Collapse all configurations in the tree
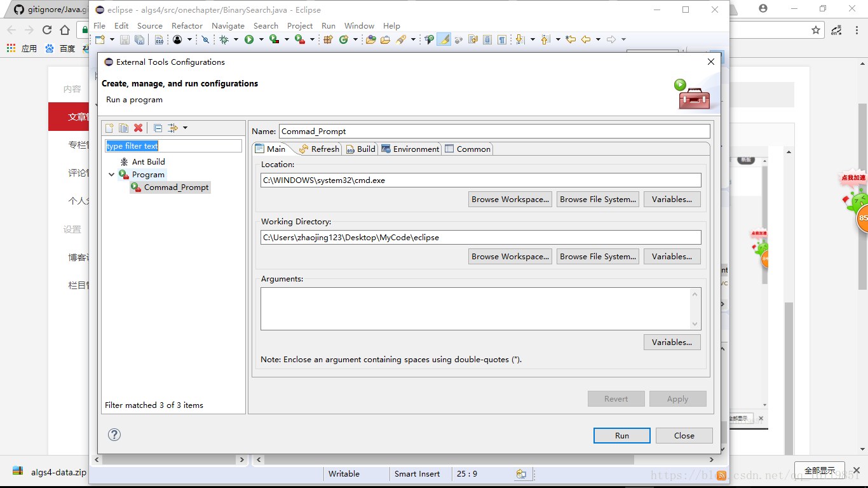This screenshot has height=488, width=868. [x=158, y=128]
